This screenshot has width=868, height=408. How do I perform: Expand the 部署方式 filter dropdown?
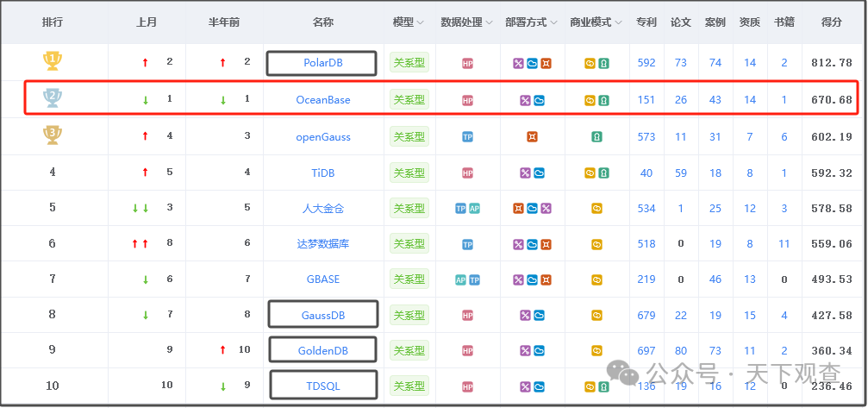coord(552,22)
